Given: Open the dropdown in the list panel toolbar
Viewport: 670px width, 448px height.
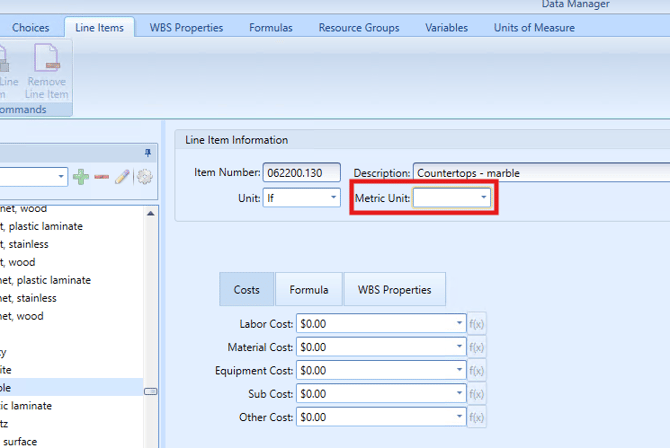Looking at the screenshot, I should (62, 177).
